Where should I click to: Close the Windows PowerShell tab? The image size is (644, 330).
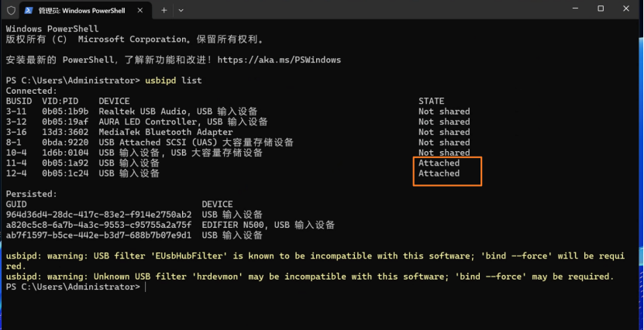pos(143,10)
